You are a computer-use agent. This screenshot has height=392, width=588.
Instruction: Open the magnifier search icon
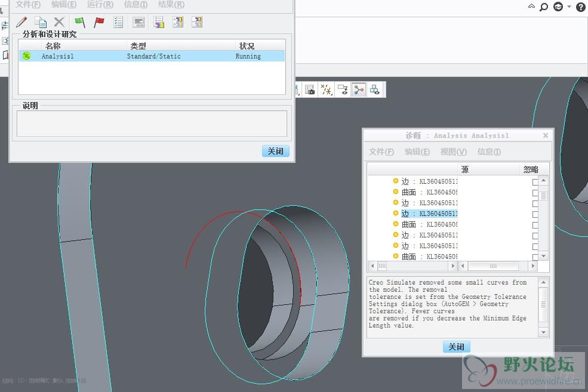[x=544, y=7]
